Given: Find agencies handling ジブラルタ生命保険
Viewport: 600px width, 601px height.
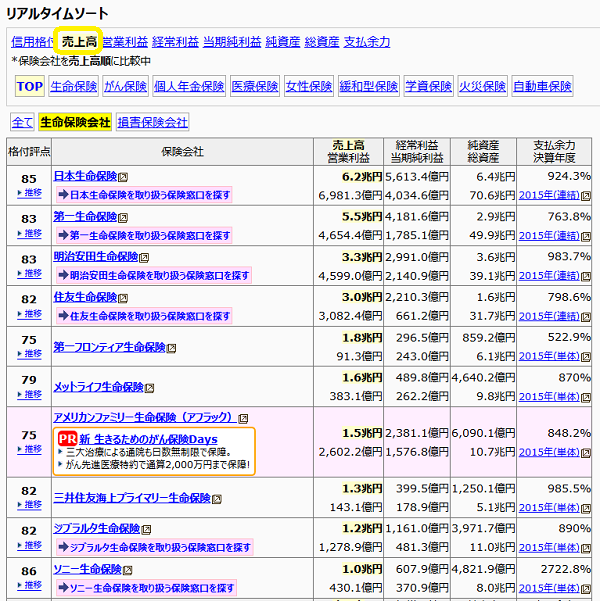Looking at the screenshot, I should (x=155, y=548).
